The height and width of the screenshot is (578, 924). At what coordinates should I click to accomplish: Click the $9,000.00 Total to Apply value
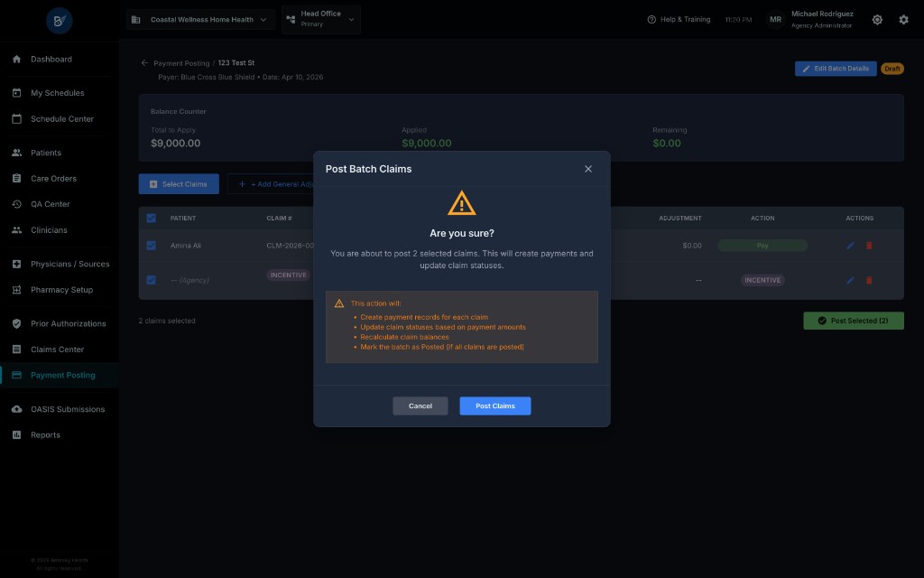pyautogui.click(x=176, y=144)
